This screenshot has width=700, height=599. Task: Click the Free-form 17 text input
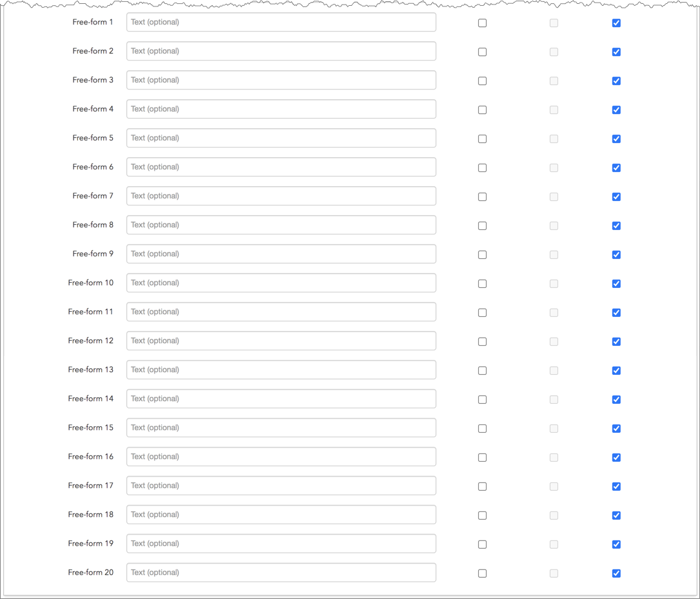click(281, 486)
